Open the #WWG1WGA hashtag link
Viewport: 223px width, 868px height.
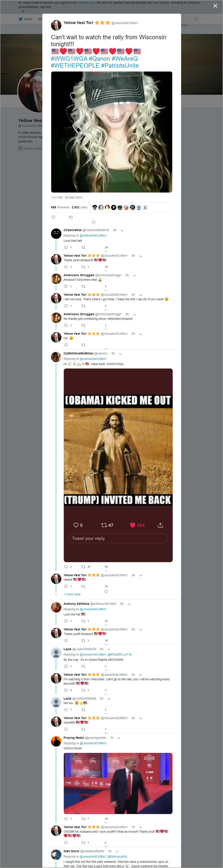[69, 59]
